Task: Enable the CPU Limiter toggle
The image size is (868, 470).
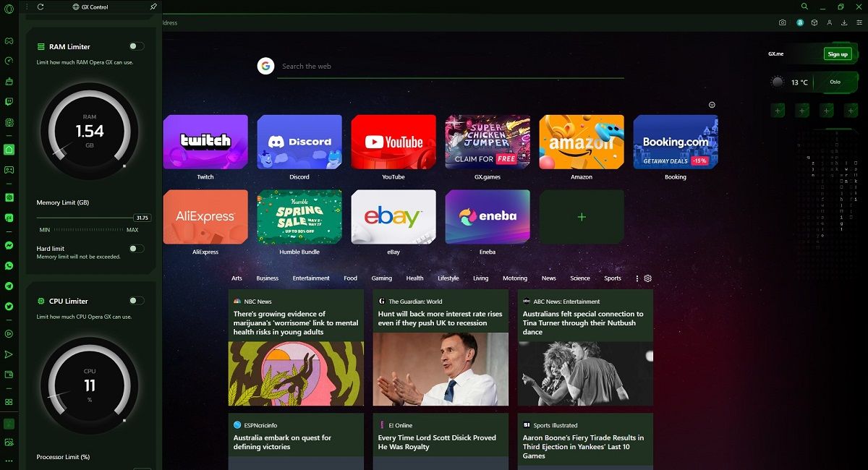Action: 136,301
